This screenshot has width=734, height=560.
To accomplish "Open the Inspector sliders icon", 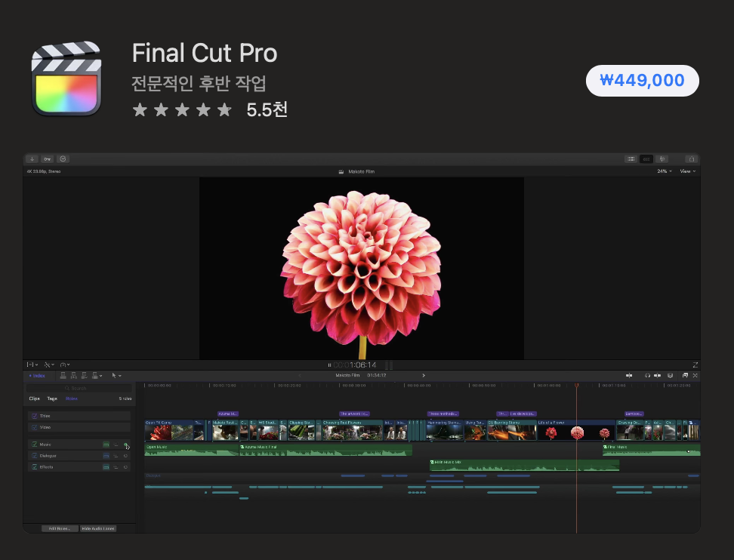I will pos(662,159).
